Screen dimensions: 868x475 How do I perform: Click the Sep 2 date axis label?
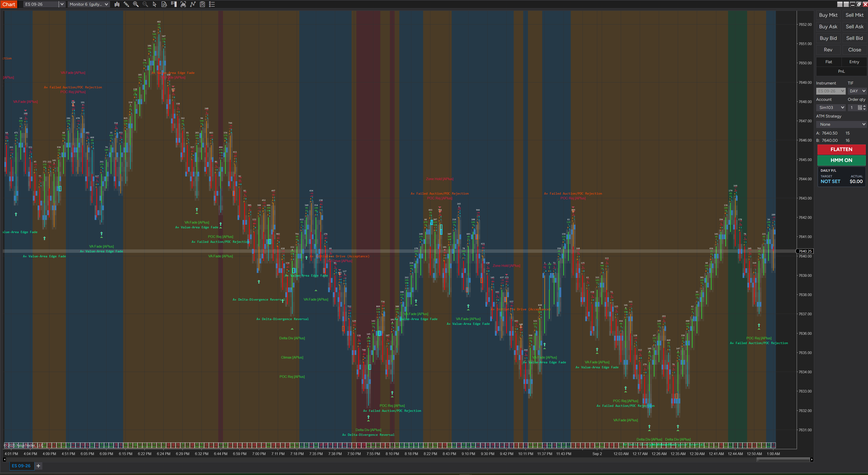pyautogui.click(x=597, y=454)
